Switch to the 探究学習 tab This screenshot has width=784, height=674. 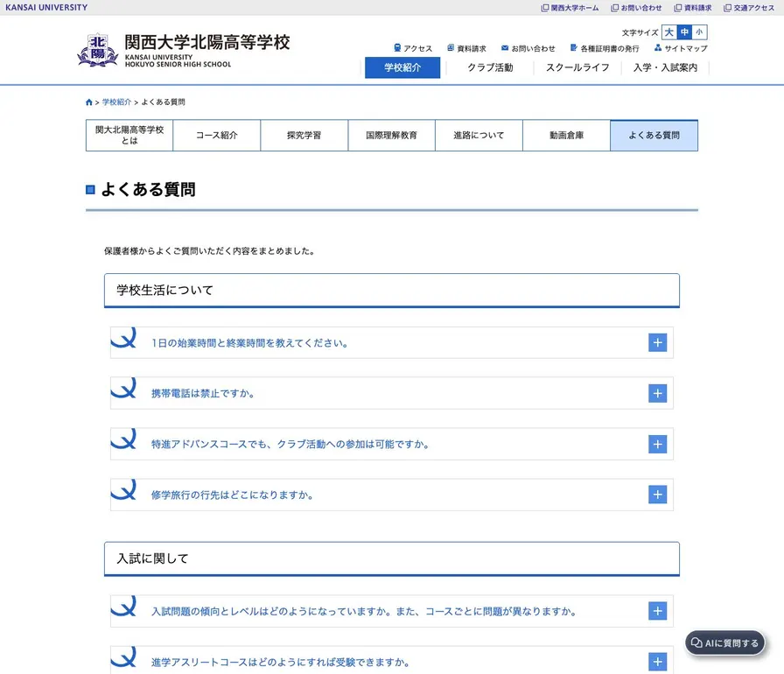point(304,135)
